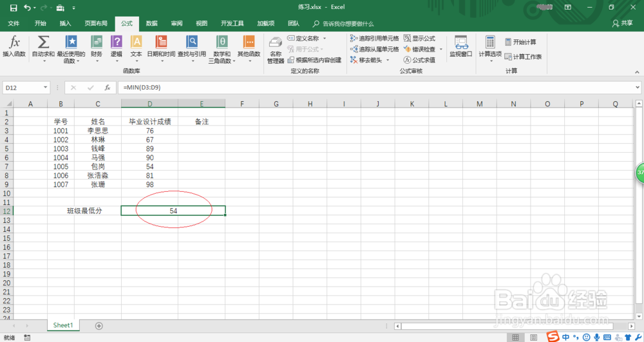Screen dimensions: 644x342
Task: Switch to the Page Layout (页面布局) tab
Action: (x=96, y=23)
